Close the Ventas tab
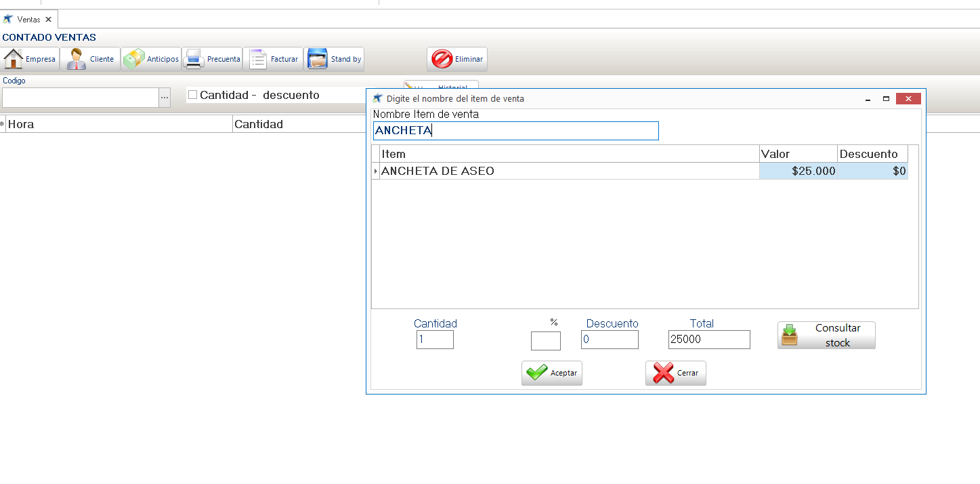The height and width of the screenshot is (484, 980). pyautogui.click(x=48, y=20)
